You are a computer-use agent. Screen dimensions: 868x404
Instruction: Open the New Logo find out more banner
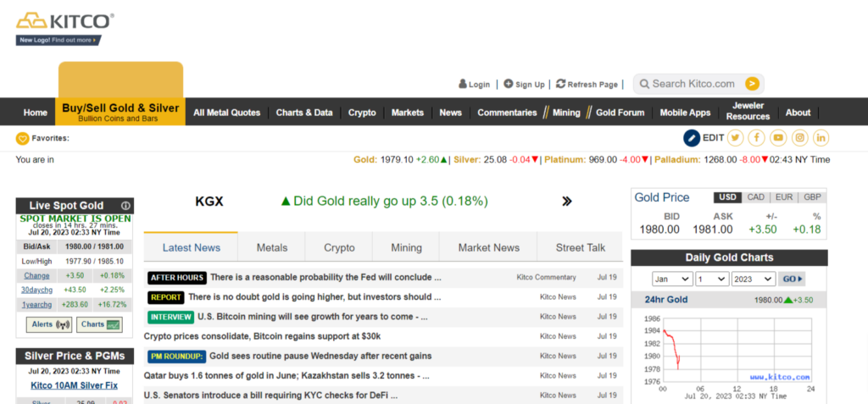(58, 40)
